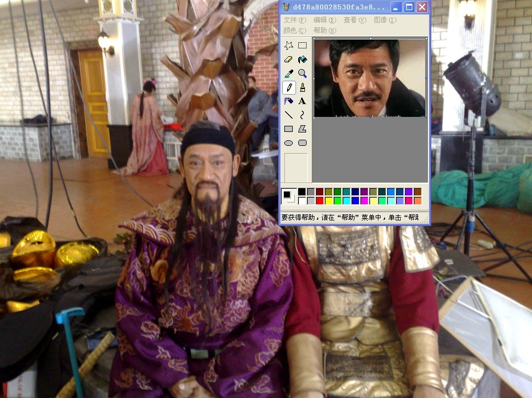Viewport: 532px width, 398px height.
Task: Open the 颜色(C) Colors menu
Action: coord(294,31)
